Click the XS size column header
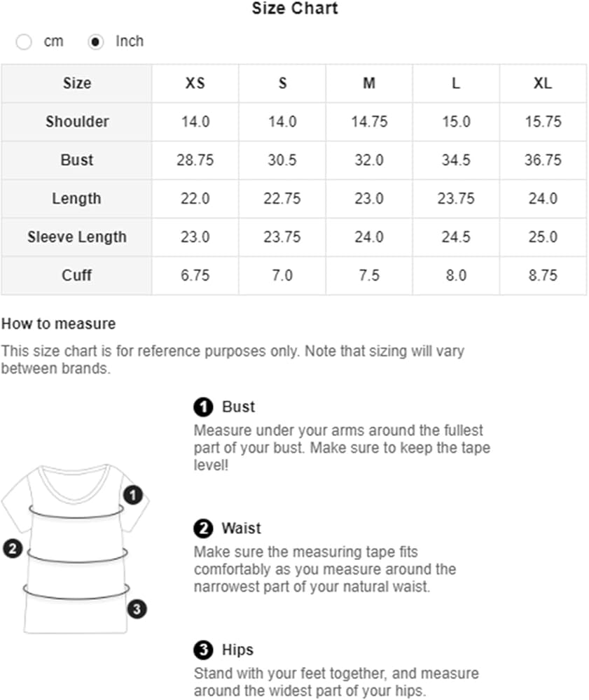This screenshot has height=700, width=589. coord(195,83)
